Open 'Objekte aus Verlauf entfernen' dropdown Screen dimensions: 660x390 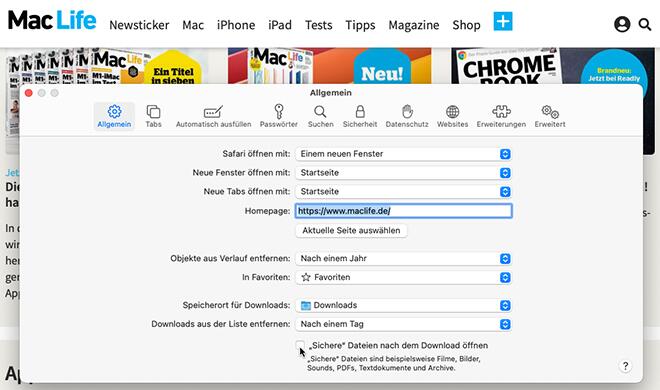coord(403,258)
